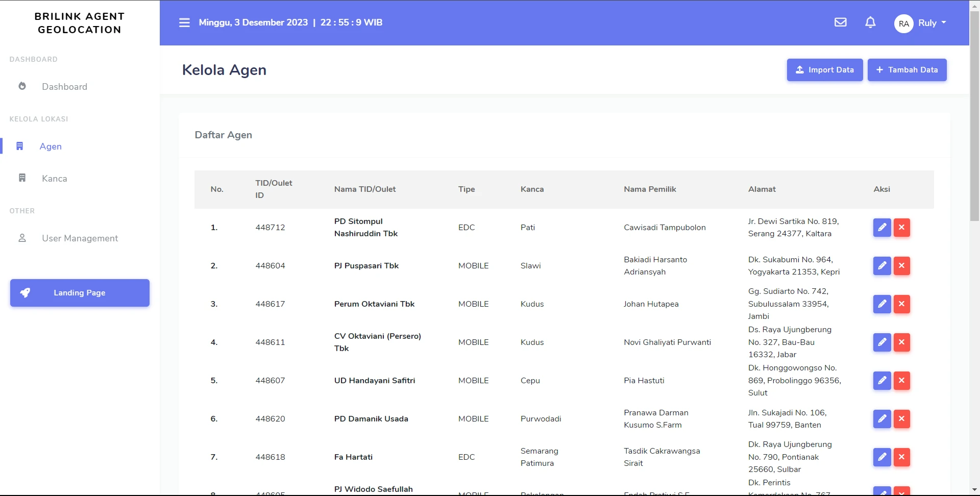The height and width of the screenshot is (496, 980).
Task: Delete agent Fa Hartati row
Action: point(901,457)
